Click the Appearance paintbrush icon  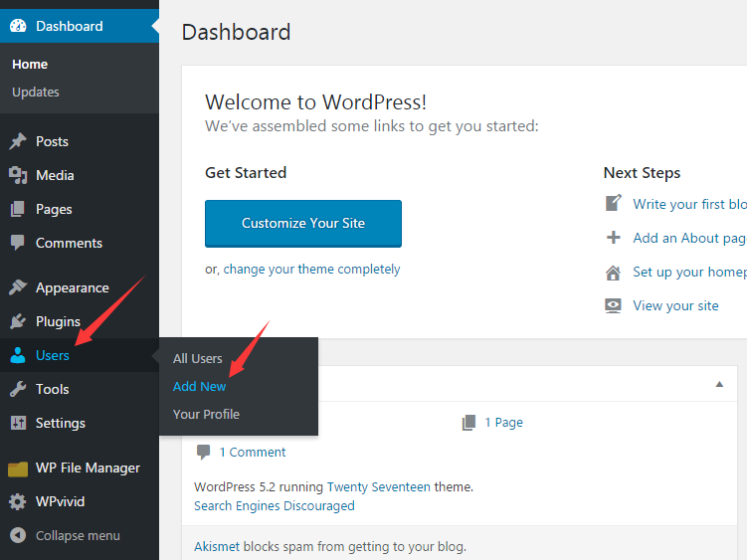18,287
